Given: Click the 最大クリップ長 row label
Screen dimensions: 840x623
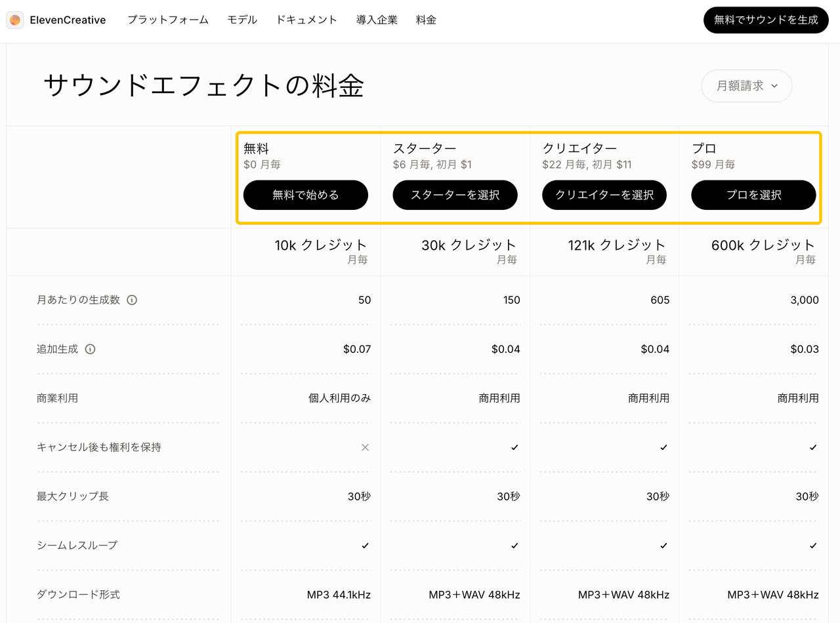Looking at the screenshot, I should [73, 496].
